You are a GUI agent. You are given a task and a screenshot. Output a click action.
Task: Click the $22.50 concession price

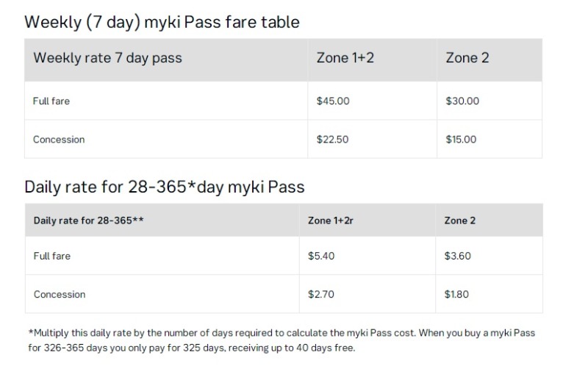[332, 139]
